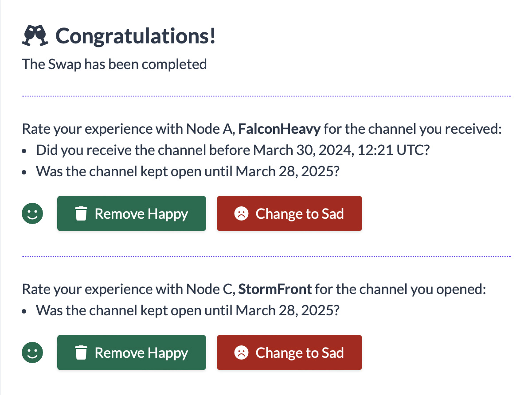
Task: Change StormFront rating to Sad
Action: tap(289, 352)
